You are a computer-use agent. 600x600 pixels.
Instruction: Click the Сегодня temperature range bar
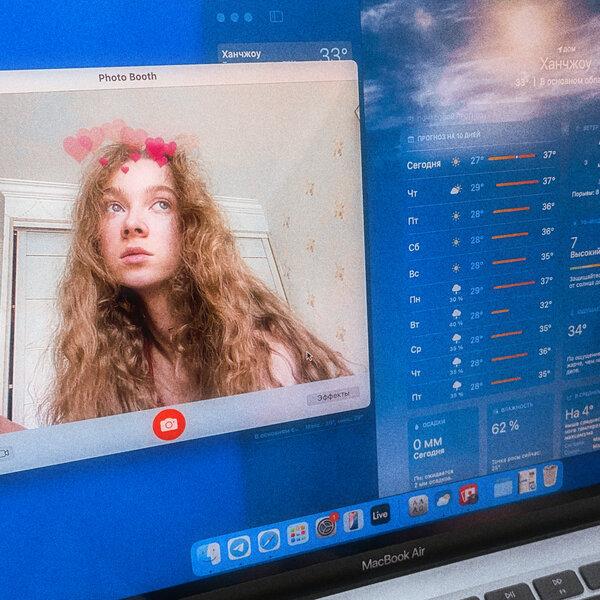(x=511, y=157)
